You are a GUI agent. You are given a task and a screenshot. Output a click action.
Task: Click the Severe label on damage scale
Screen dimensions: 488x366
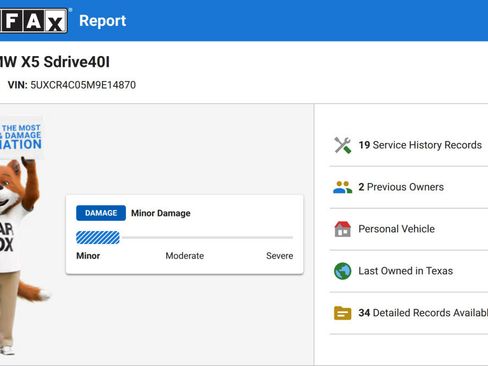tap(280, 256)
